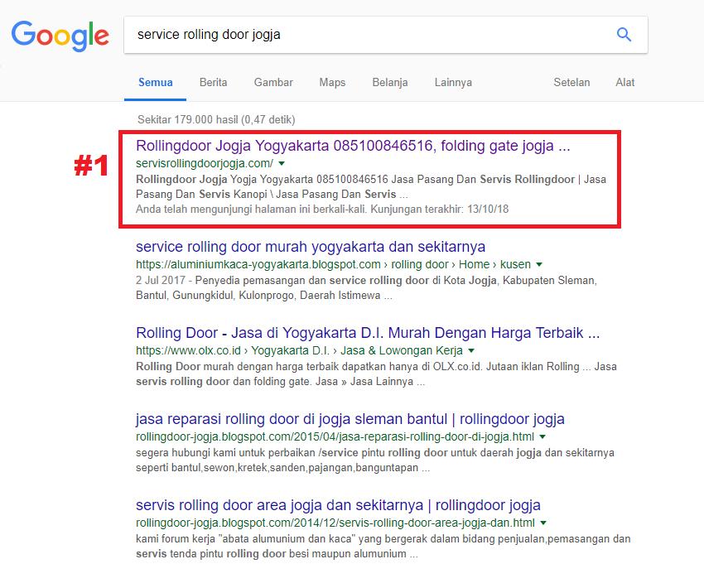704x588 pixels.
Task: Click snippet 'Rolling Door murah dengan harga terbaik'
Action: pos(376,374)
